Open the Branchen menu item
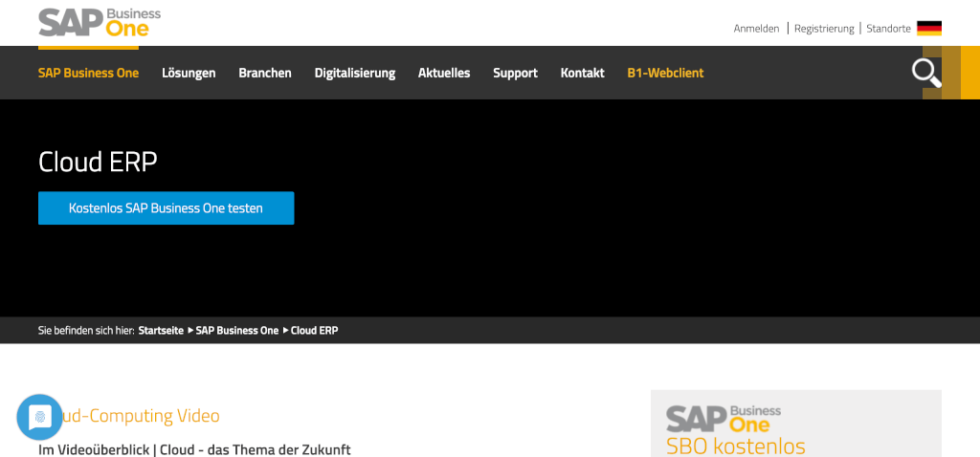The height and width of the screenshot is (457, 980). [265, 73]
